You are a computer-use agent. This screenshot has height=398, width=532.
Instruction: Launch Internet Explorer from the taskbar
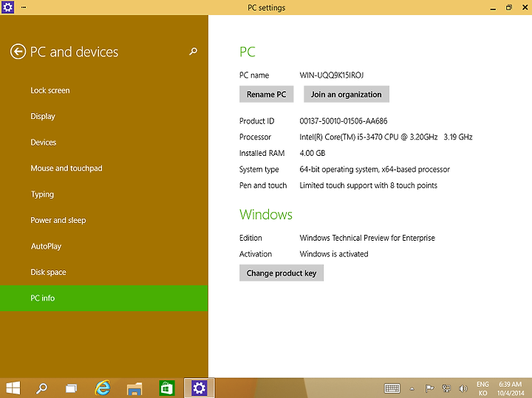[103, 388]
